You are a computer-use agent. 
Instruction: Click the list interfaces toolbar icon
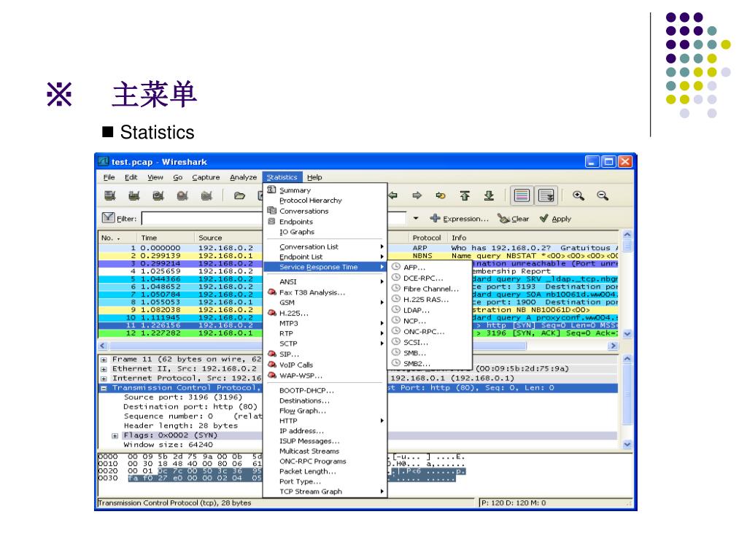tap(110, 195)
